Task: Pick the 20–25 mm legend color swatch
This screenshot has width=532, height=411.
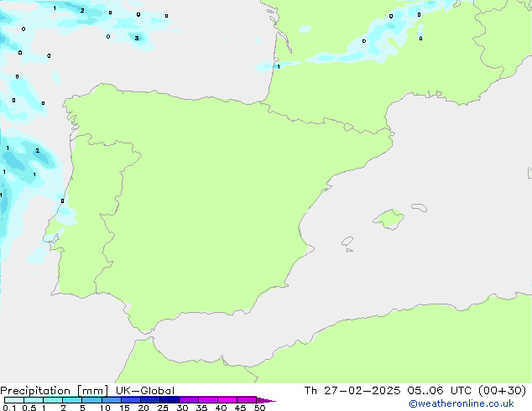Action: 150,400
